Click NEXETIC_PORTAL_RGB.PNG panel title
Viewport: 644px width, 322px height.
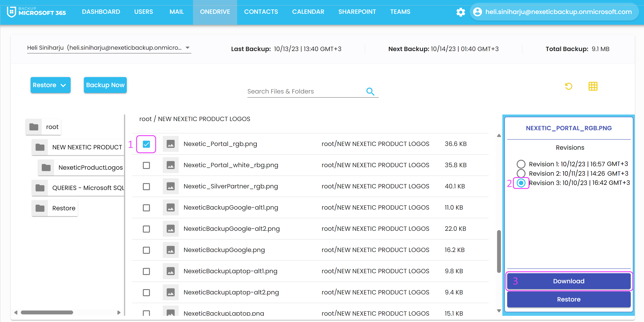tap(569, 128)
